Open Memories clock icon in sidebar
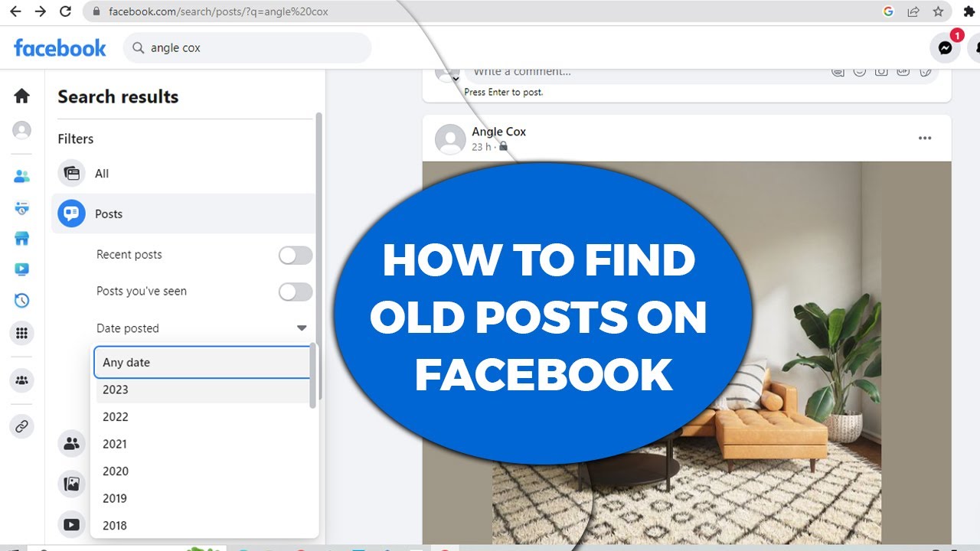Viewport: 980px width, 551px height. (22, 301)
